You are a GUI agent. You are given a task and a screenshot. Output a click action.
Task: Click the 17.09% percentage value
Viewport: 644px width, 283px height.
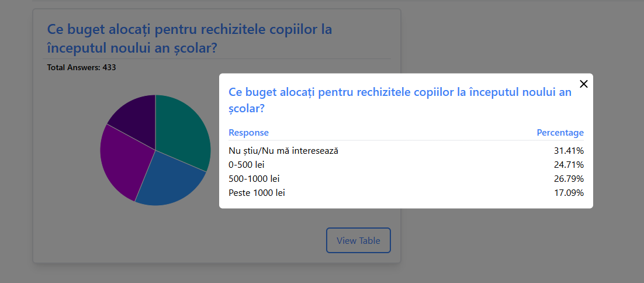[569, 193]
